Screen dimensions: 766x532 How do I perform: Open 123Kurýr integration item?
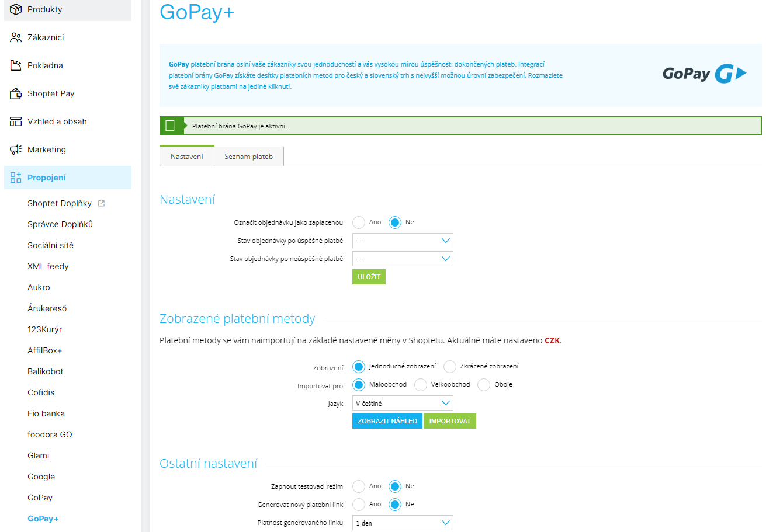[44, 329]
